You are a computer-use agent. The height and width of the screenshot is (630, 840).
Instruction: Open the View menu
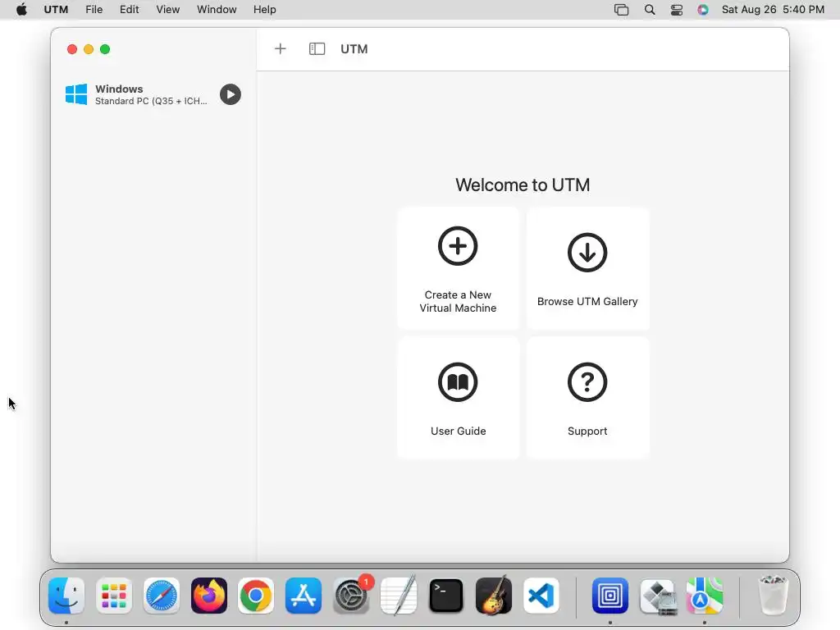pyautogui.click(x=167, y=10)
